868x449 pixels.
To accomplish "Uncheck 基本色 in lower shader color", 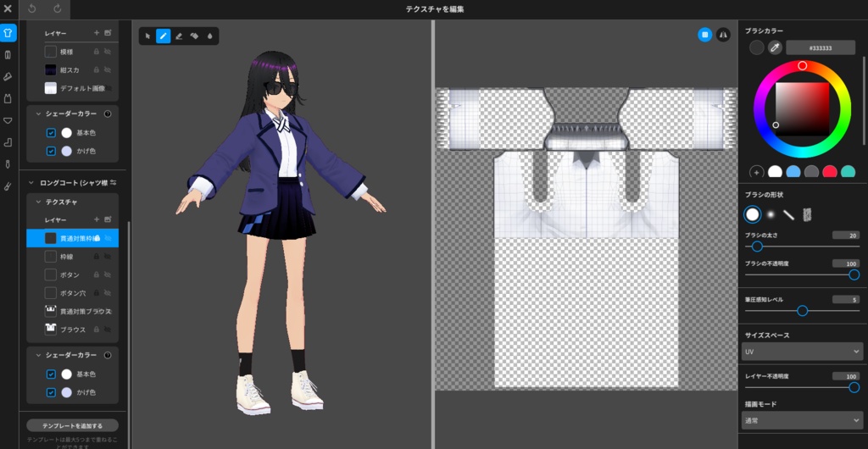I will click(x=51, y=374).
